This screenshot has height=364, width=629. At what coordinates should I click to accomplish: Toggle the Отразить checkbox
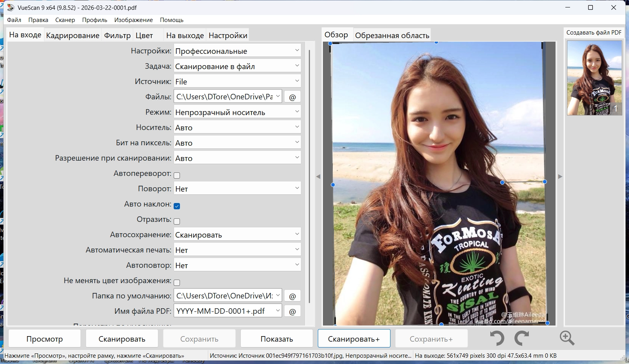pyautogui.click(x=177, y=221)
